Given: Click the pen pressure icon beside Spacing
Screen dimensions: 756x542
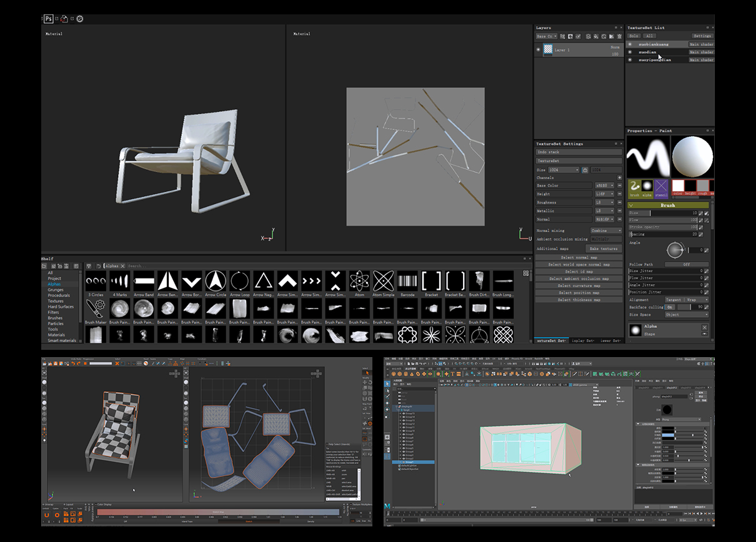Looking at the screenshot, I should pos(700,235).
